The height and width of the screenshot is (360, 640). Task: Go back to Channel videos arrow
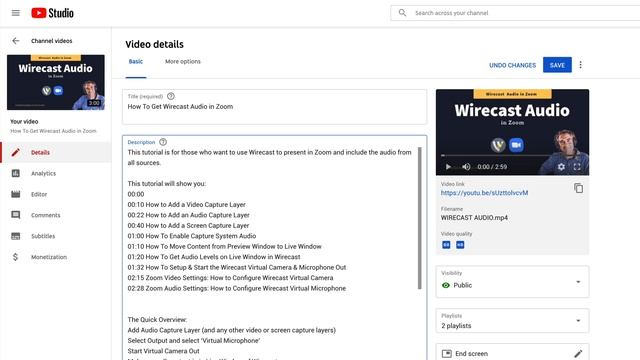tap(16, 41)
